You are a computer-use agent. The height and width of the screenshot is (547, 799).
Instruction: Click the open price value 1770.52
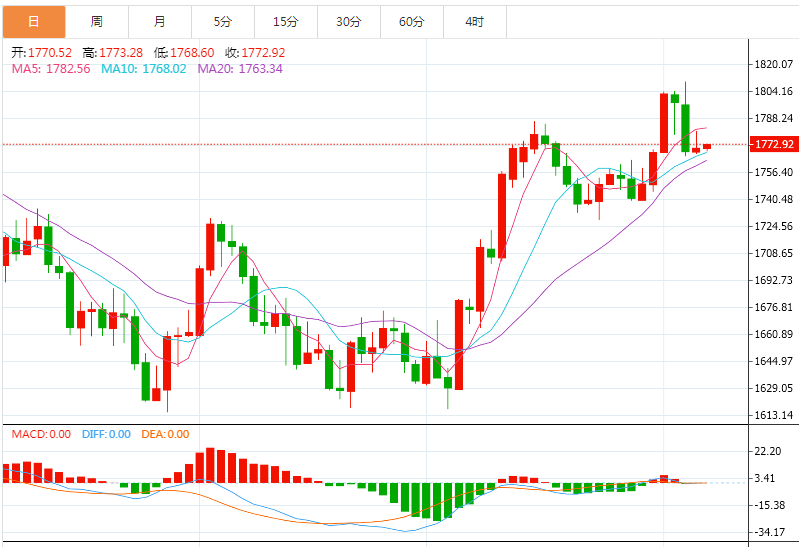click(x=50, y=53)
